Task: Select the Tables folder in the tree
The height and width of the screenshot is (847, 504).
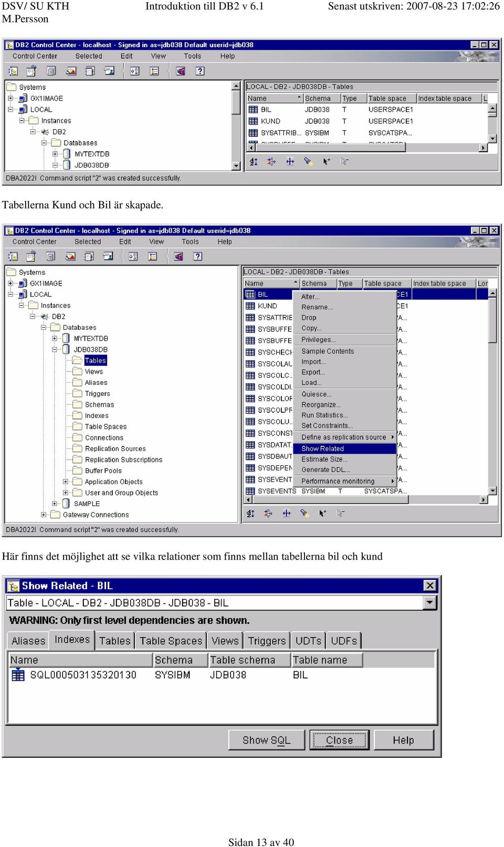Action: [96, 360]
